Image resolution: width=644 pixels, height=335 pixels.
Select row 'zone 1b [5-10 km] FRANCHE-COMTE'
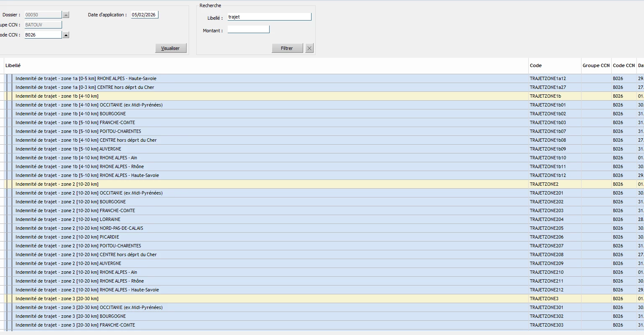coord(322,122)
